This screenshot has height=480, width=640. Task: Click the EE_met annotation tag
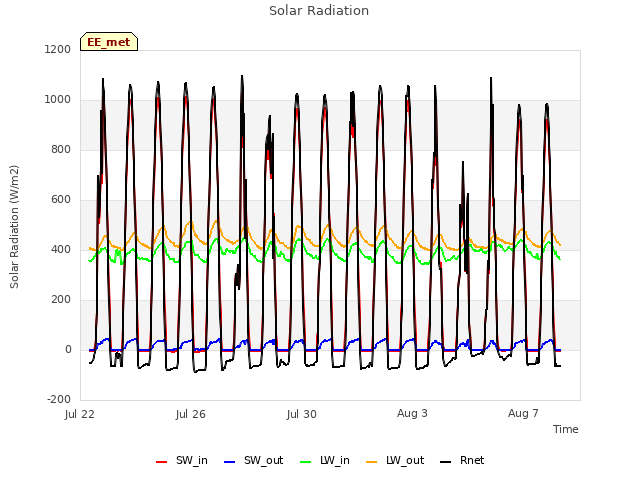(x=109, y=42)
